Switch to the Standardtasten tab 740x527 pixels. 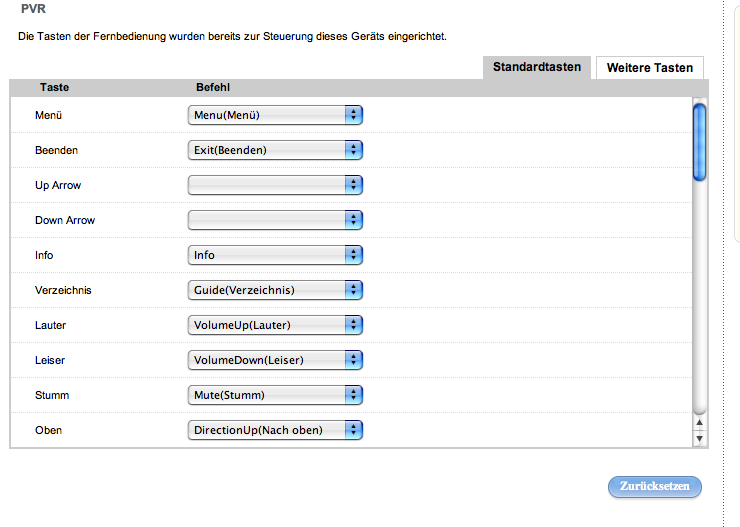(x=537, y=67)
